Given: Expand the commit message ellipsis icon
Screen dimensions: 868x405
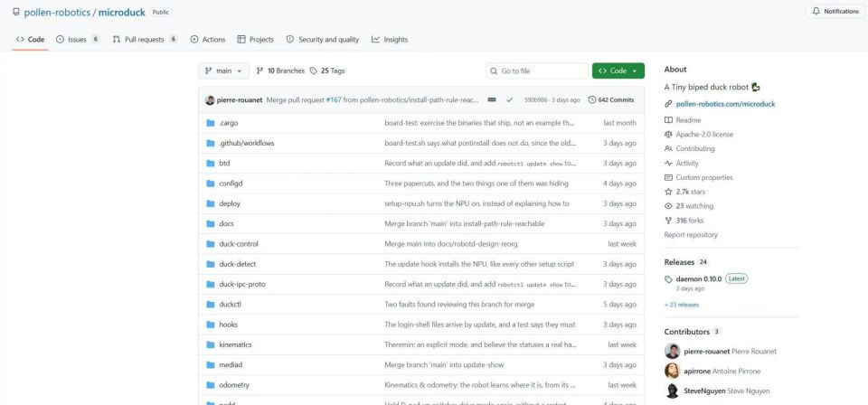Looking at the screenshot, I should (x=492, y=100).
